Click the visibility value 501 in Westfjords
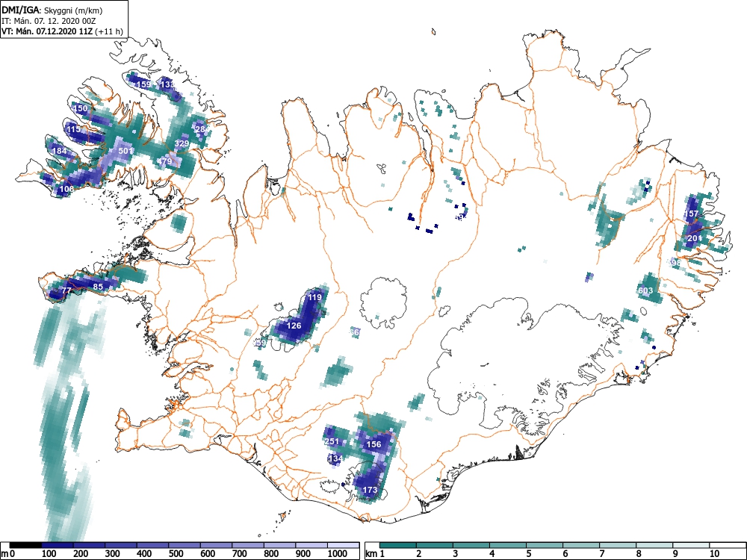747x560 pixels. pos(125,151)
